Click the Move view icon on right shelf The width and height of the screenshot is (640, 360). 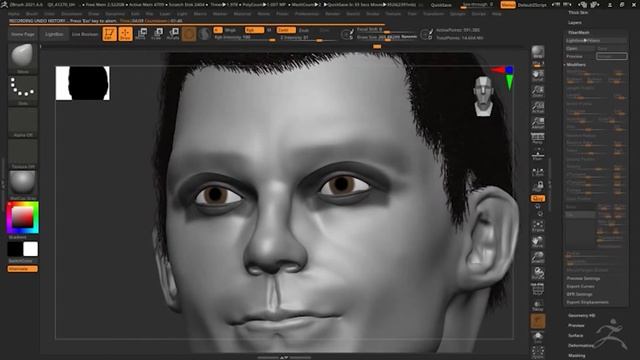coord(538,241)
